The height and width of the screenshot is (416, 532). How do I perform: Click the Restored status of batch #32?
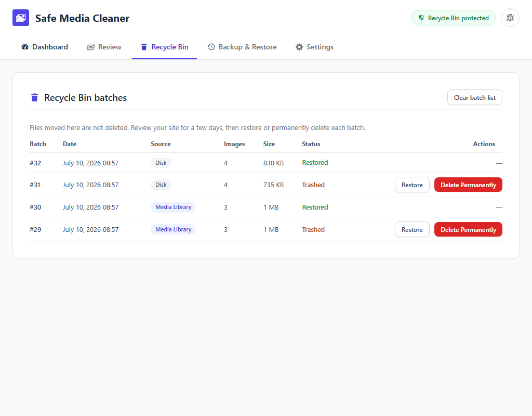pos(315,163)
